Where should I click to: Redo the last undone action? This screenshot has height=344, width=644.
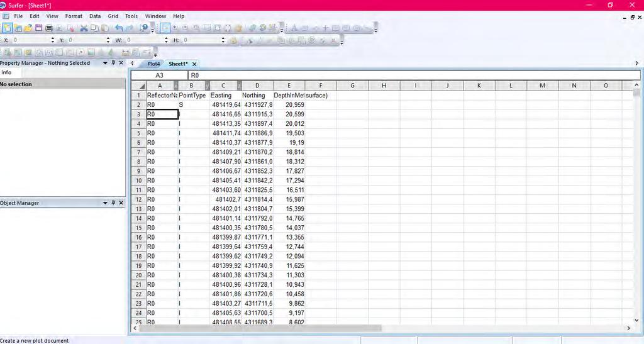[130, 28]
